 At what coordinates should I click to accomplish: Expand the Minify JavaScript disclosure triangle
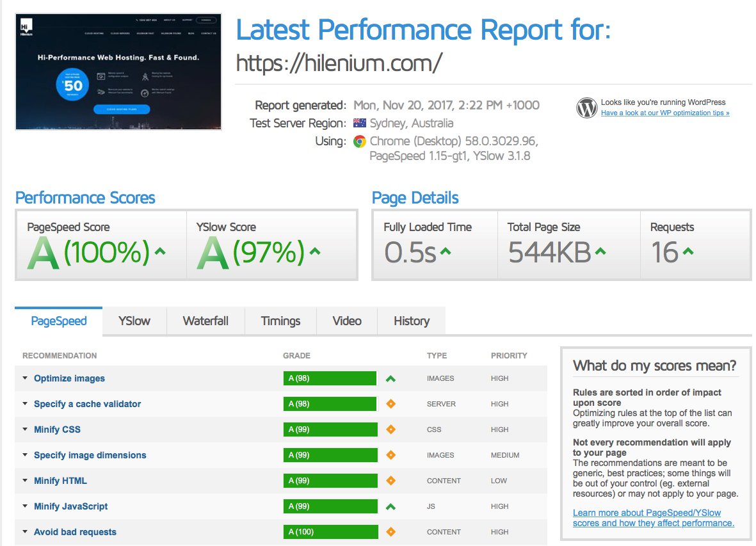25,506
